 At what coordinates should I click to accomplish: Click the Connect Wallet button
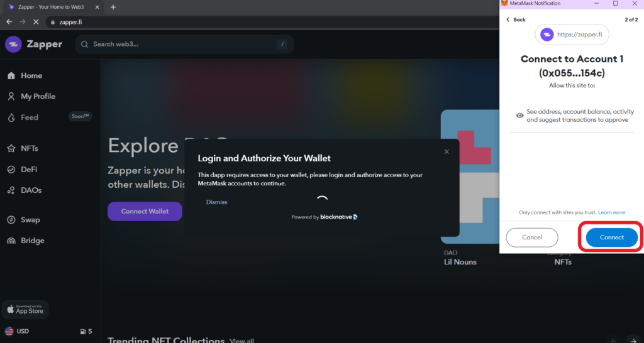click(x=145, y=211)
